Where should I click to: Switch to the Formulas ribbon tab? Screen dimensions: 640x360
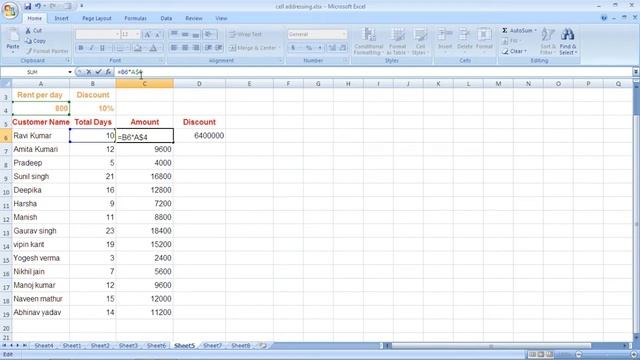(x=135, y=18)
